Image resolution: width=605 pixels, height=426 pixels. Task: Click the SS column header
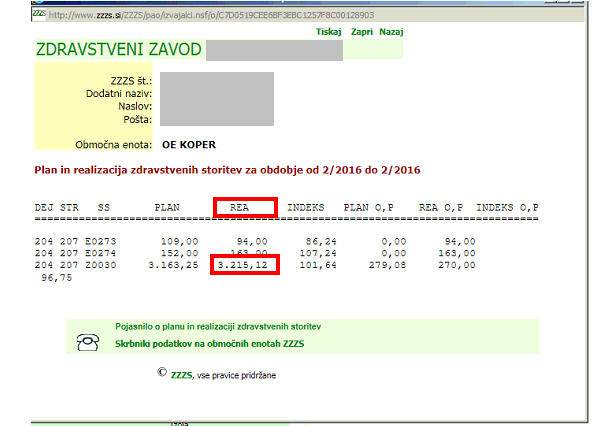104,208
